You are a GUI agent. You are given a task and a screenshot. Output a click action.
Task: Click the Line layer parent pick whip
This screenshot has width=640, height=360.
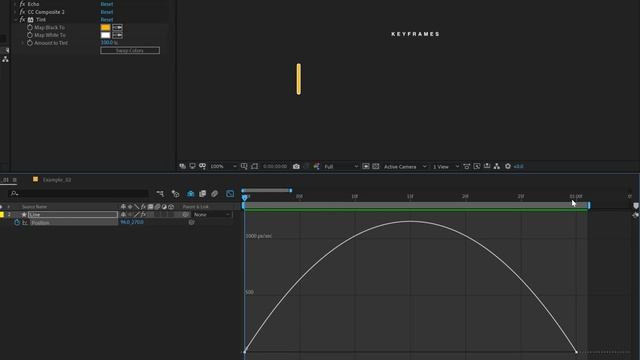[x=185, y=214]
